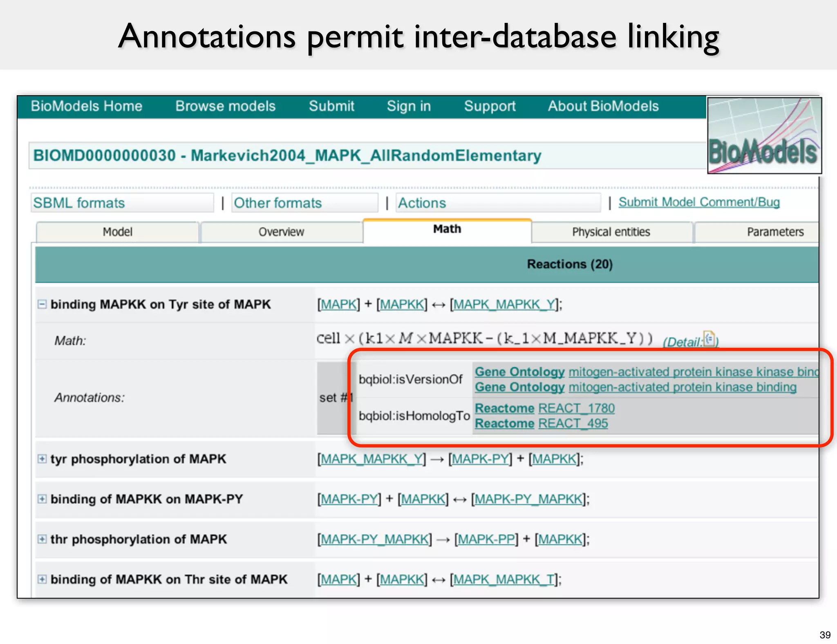
Task: Open MAPK link in first binding reaction
Action: pos(338,304)
